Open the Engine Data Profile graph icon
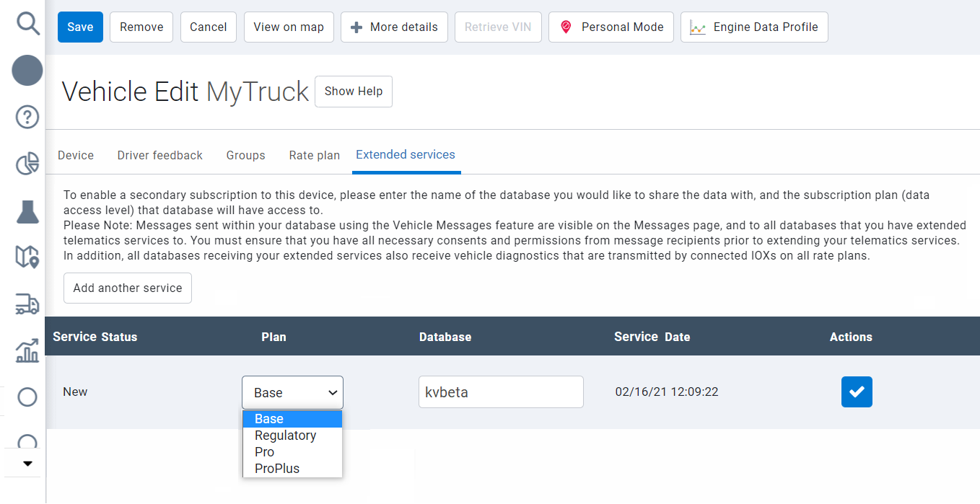The height and width of the screenshot is (504, 980). 697,27
